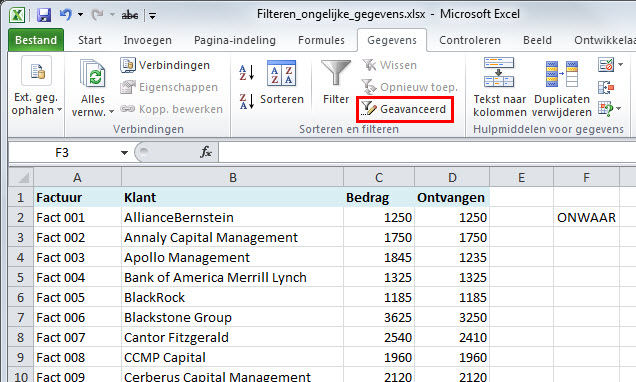Switch to the Start tab

click(90, 40)
